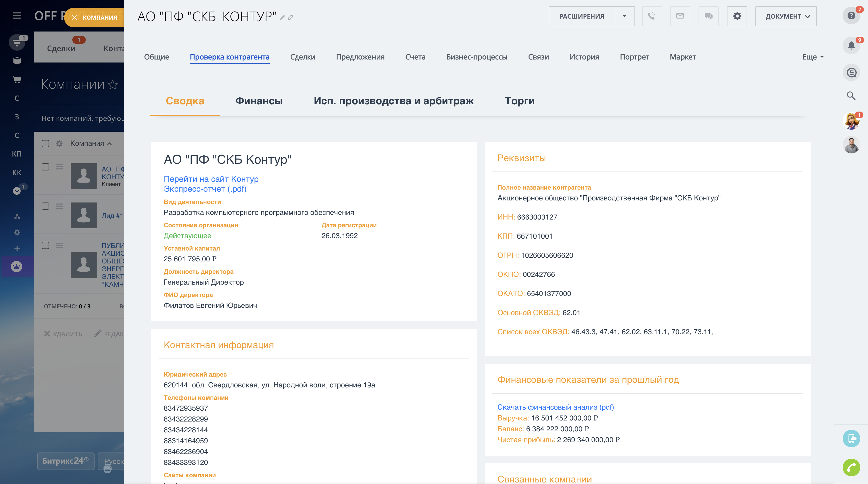868x484 pixels.
Task: Compose an email via the envelope icon
Action: coord(680,16)
